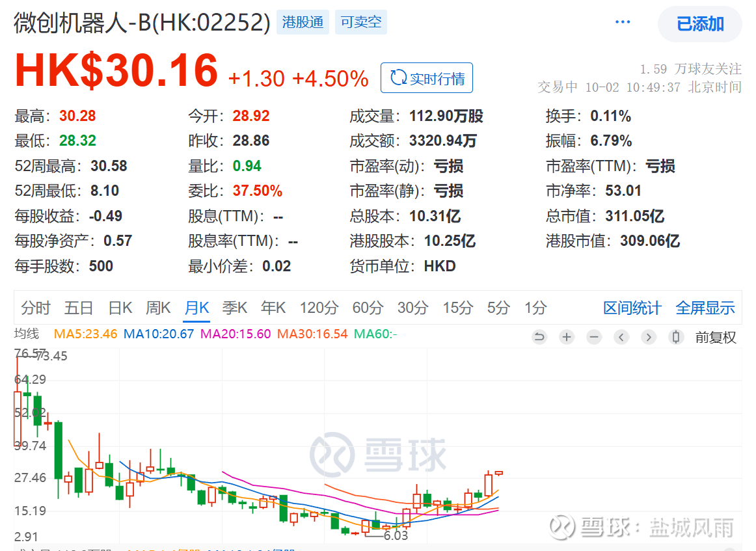The width and height of the screenshot is (756, 551).
Task: Click the candlestick style icon
Action: tap(676, 337)
